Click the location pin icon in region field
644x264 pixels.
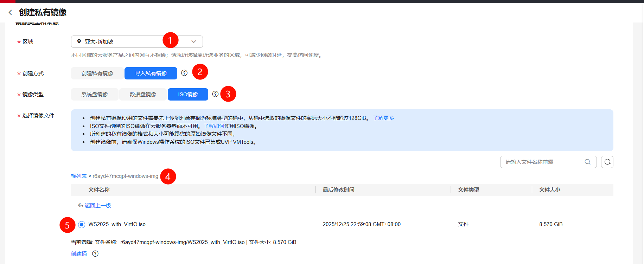coord(79,41)
